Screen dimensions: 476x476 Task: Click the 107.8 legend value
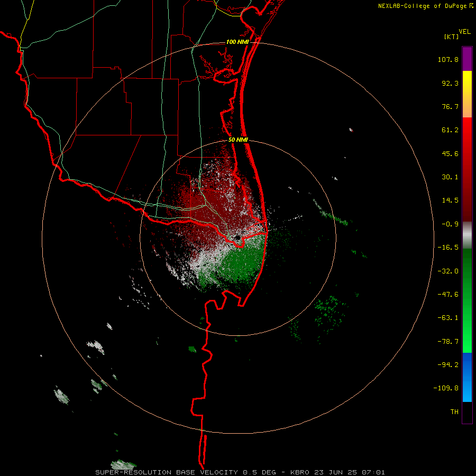(448, 59)
